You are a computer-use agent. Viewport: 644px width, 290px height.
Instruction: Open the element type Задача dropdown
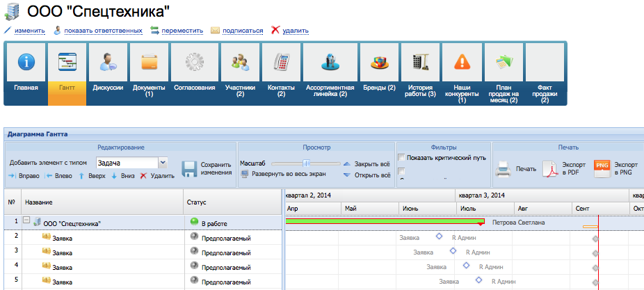tap(163, 163)
